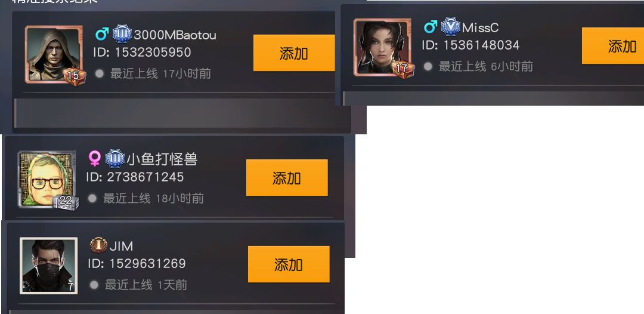Add JIM with the 添加 button
This screenshot has height=314, width=644.
(289, 264)
